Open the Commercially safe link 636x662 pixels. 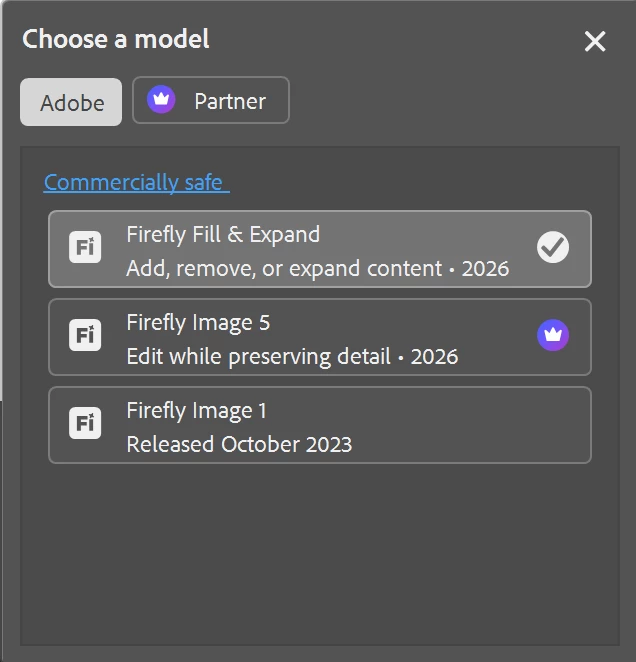point(136,182)
